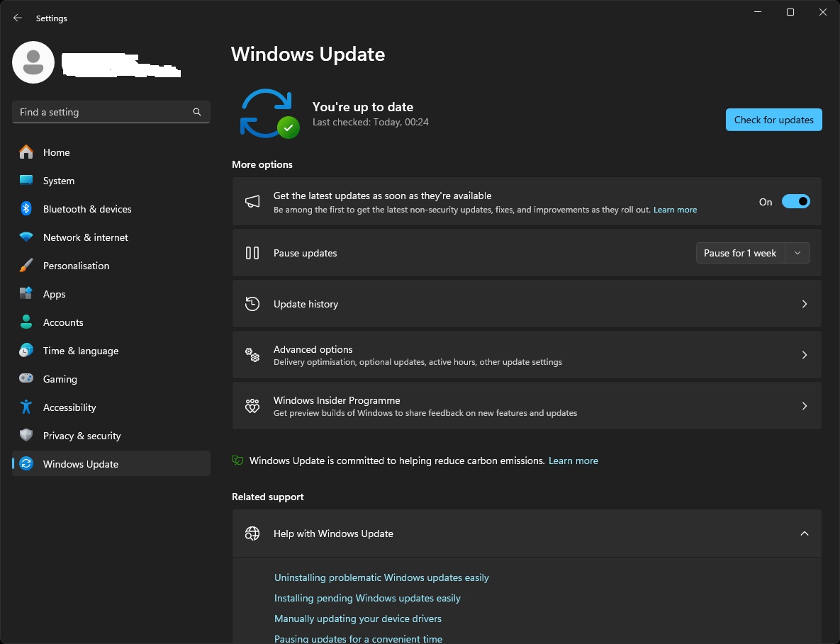
Task: Click the Pause updates row label
Action: click(306, 253)
